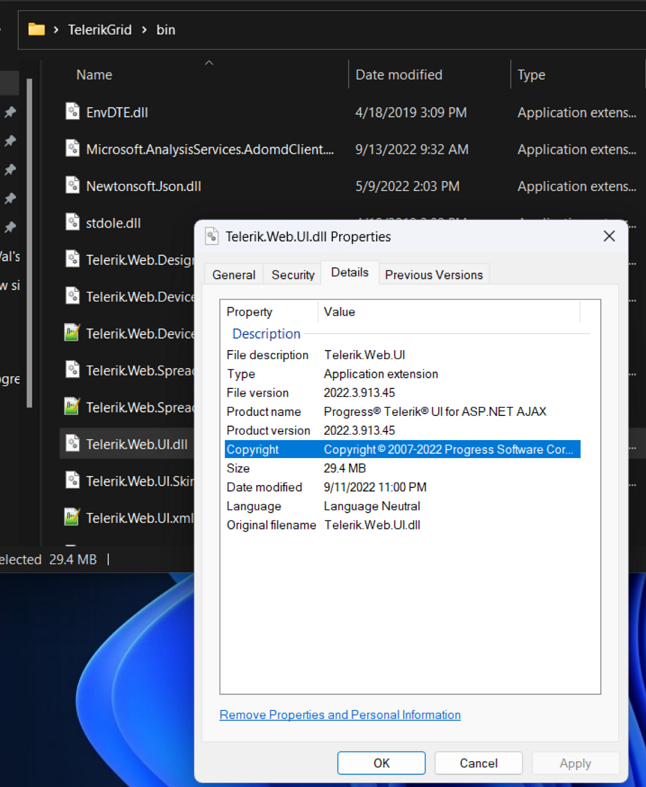Select the File description property row

[403, 355]
